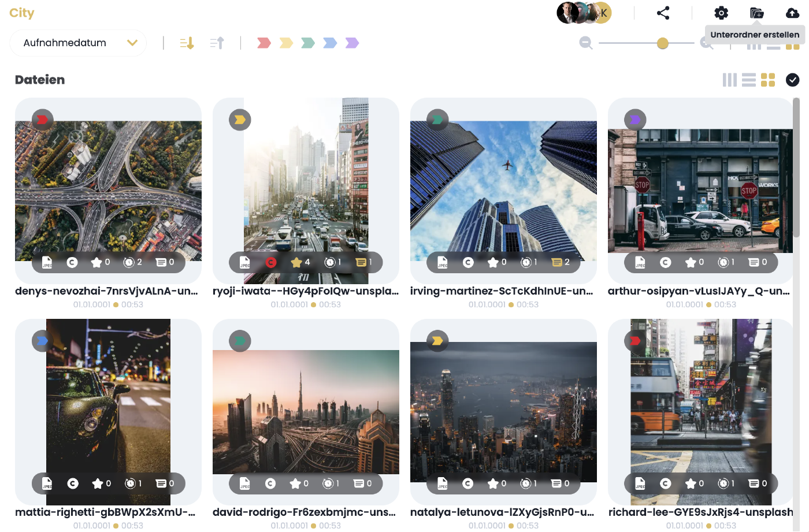The height and width of the screenshot is (532, 809).
Task: Click the create subfolder icon
Action: click(756, 13)
